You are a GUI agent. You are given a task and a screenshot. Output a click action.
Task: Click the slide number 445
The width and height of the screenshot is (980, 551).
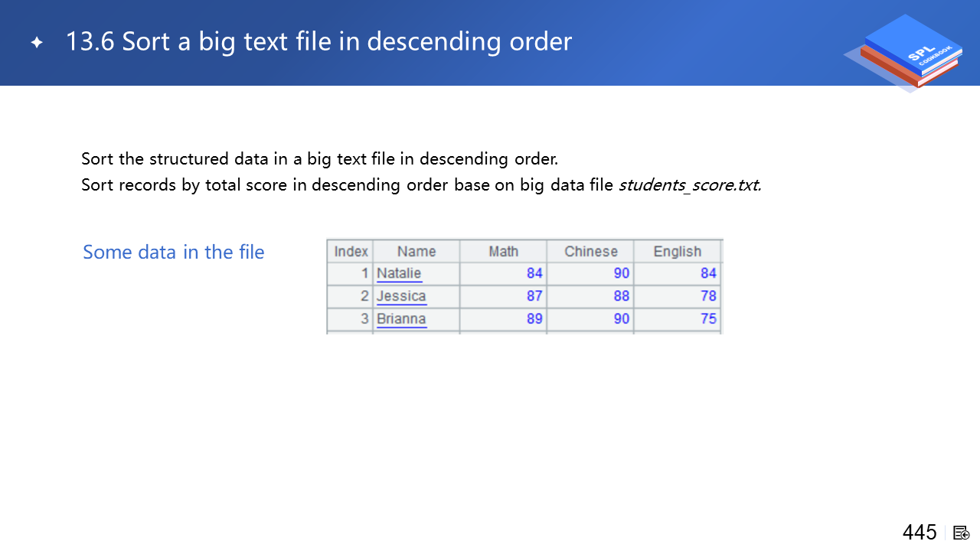coord(920,533)
